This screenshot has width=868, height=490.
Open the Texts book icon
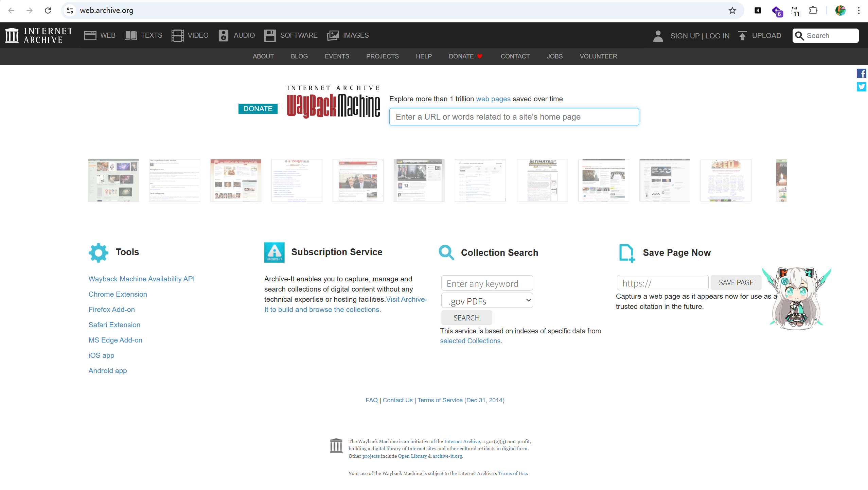coord(130,35)
